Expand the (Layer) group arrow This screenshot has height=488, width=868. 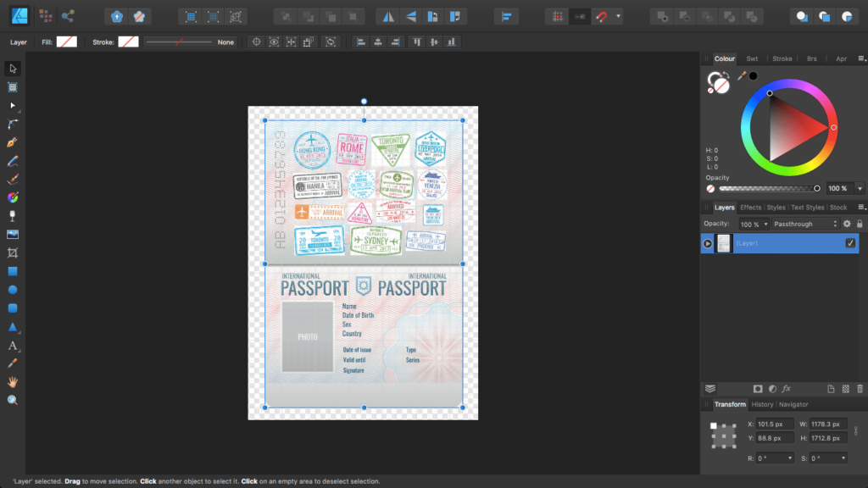coord(708,243)
